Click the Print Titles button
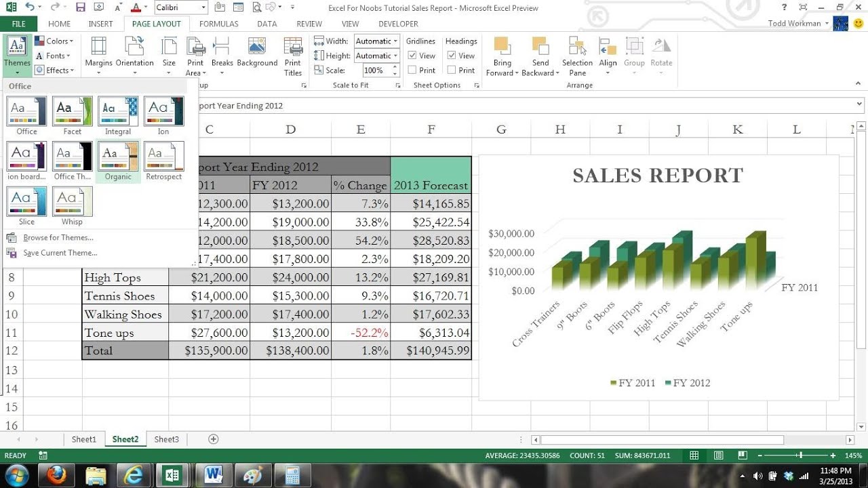Screen dimensions: 868x488 click(x=293, y=56)
